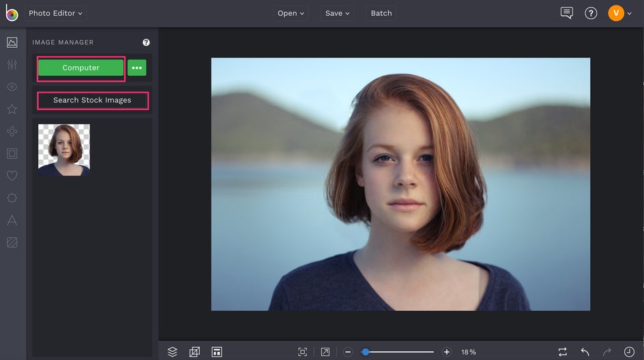Expand the Open dropdown menu
This screenshot has height=360, width=644.
291,13
